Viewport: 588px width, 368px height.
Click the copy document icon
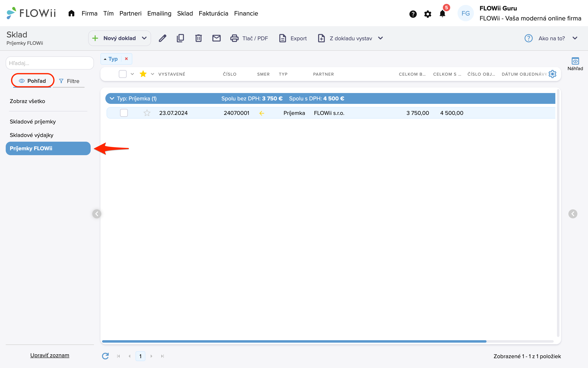point(180,38)
